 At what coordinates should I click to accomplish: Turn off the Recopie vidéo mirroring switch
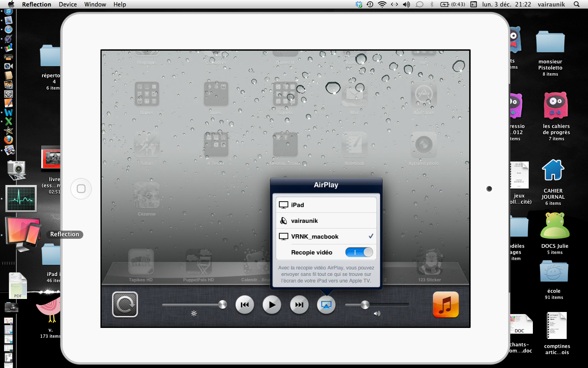coord(359,252)
